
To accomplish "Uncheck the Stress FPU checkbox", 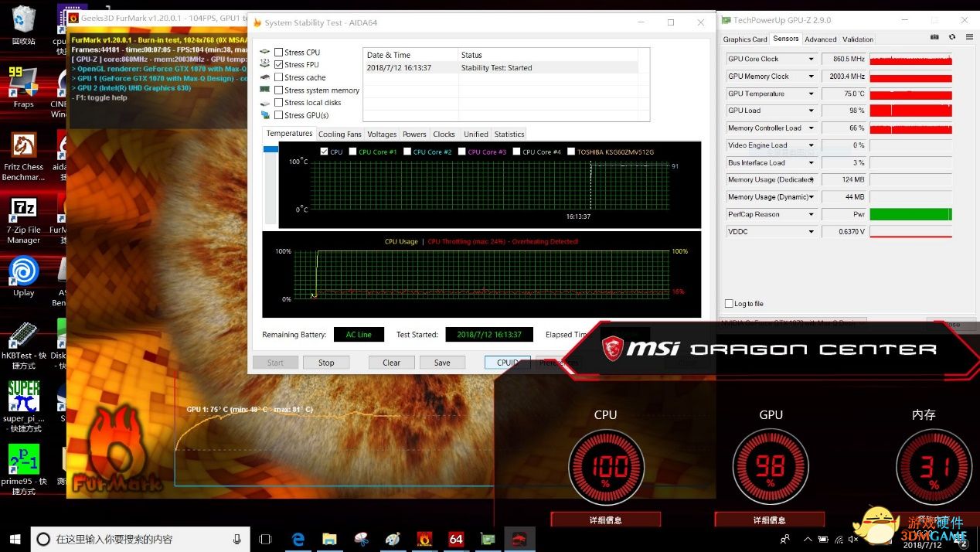I will 278,65.
